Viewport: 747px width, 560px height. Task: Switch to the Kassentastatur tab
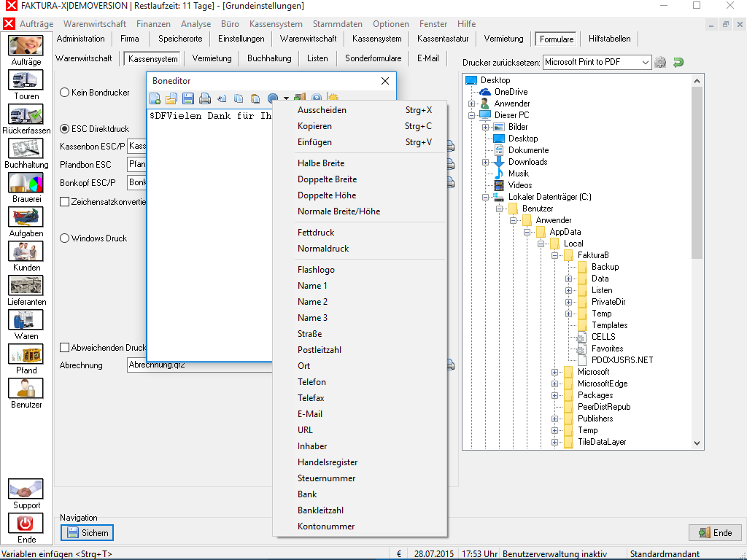click(443, 39)
